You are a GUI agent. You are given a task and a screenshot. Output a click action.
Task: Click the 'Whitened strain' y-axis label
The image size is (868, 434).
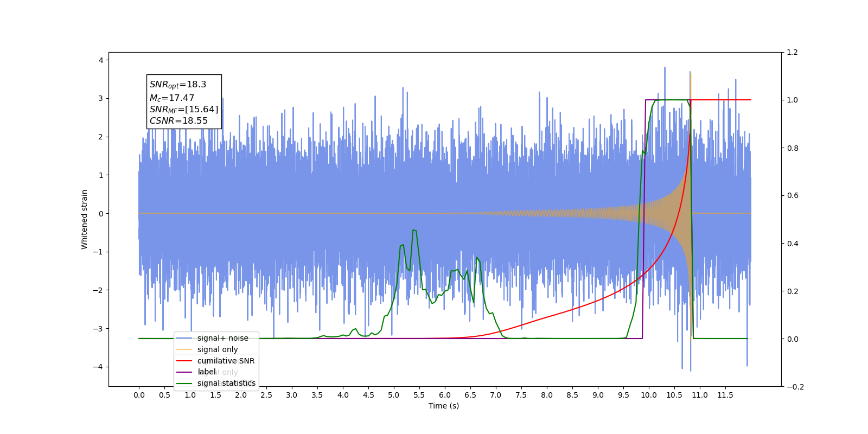[x=84, y=219]
